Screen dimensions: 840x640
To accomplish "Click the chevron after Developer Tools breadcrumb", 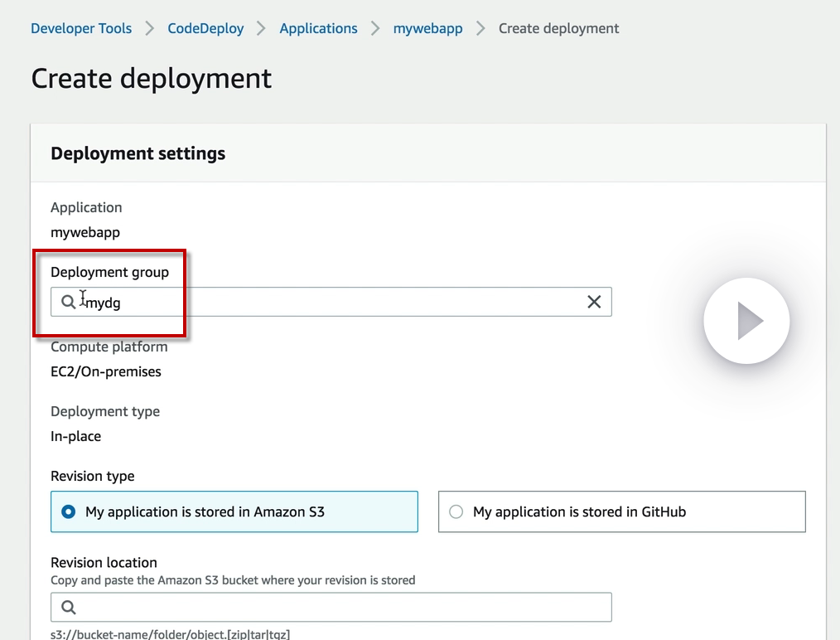I will coord(150,28).
